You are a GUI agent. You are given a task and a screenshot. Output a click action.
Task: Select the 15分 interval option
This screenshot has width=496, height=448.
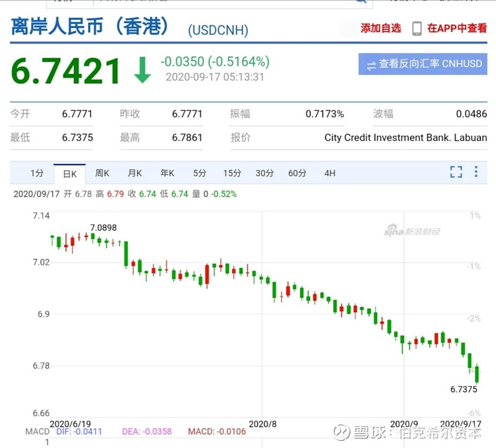pos(231,174)
